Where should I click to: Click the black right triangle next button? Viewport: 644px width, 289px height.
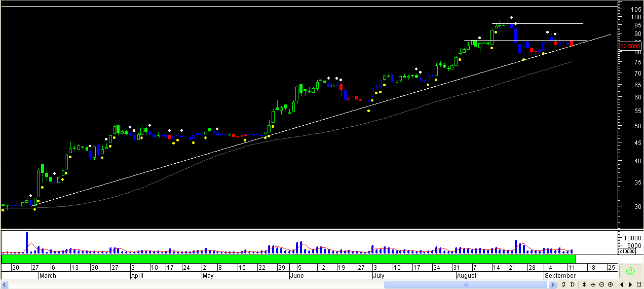click(630, 284)
